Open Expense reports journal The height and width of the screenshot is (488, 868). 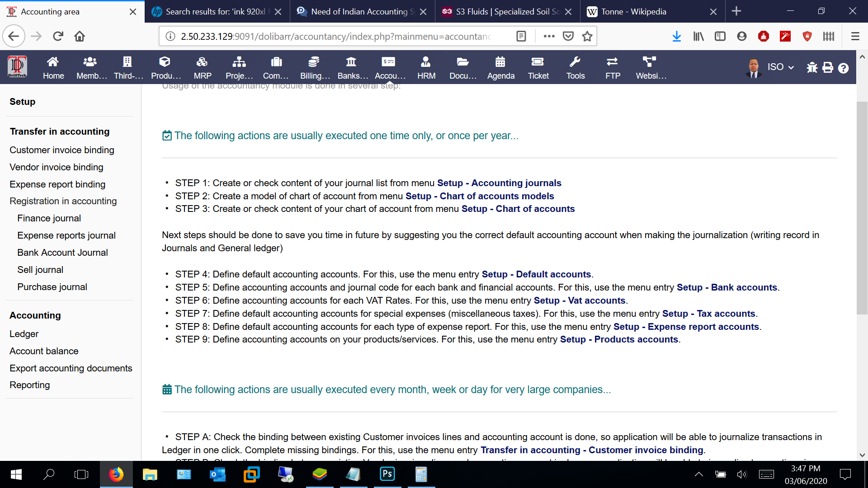pos(66,235)
